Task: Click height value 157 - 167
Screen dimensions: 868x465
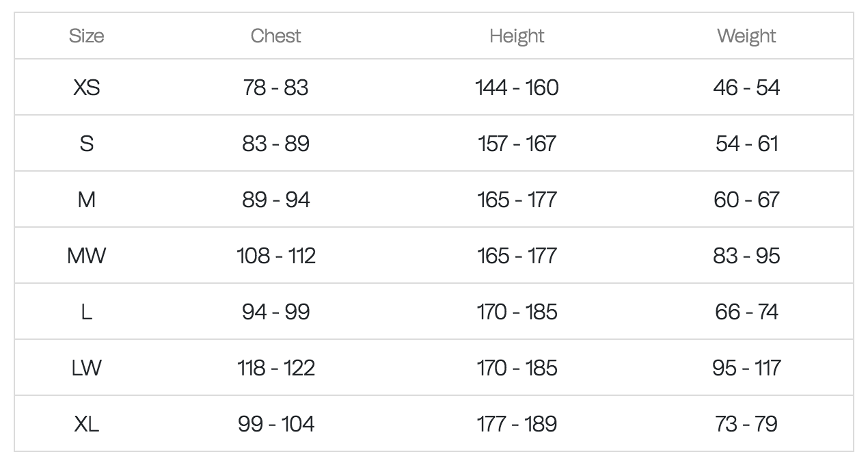Action: coord(517,144)
